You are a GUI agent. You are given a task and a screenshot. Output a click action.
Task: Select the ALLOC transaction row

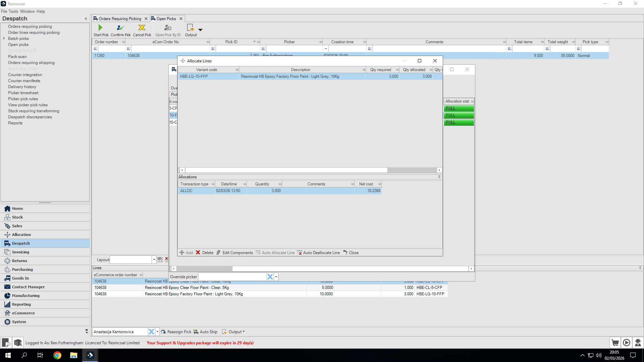coord(279,191)
